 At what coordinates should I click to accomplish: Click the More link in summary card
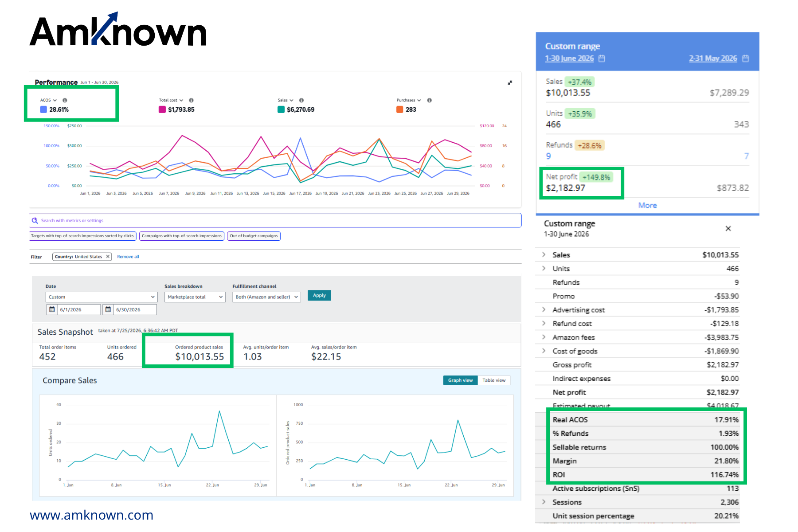[647, 205]
